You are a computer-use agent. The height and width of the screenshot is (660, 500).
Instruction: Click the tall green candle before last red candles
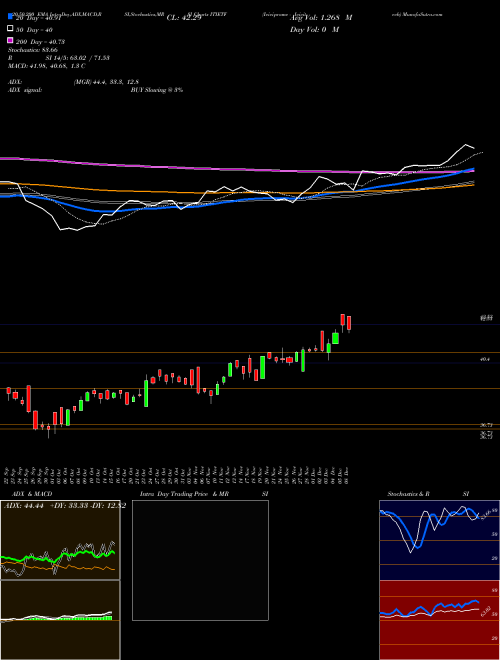click(335, 338)
